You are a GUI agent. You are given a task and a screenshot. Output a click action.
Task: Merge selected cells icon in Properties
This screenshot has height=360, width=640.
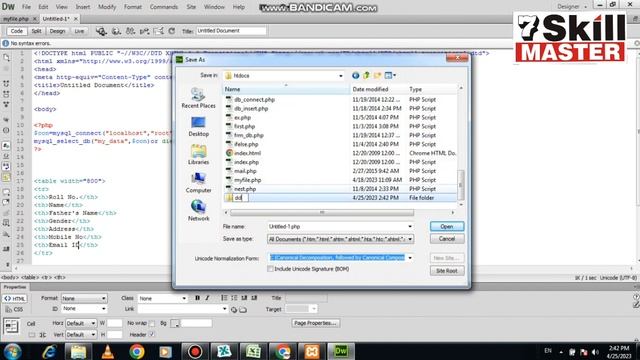pos(32,335)
